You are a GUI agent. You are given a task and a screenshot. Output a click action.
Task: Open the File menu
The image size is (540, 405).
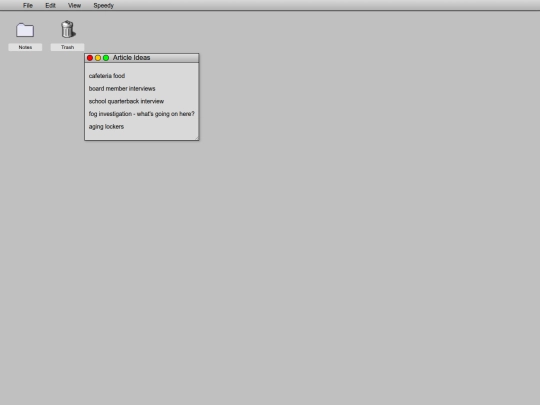coord(28,6)
